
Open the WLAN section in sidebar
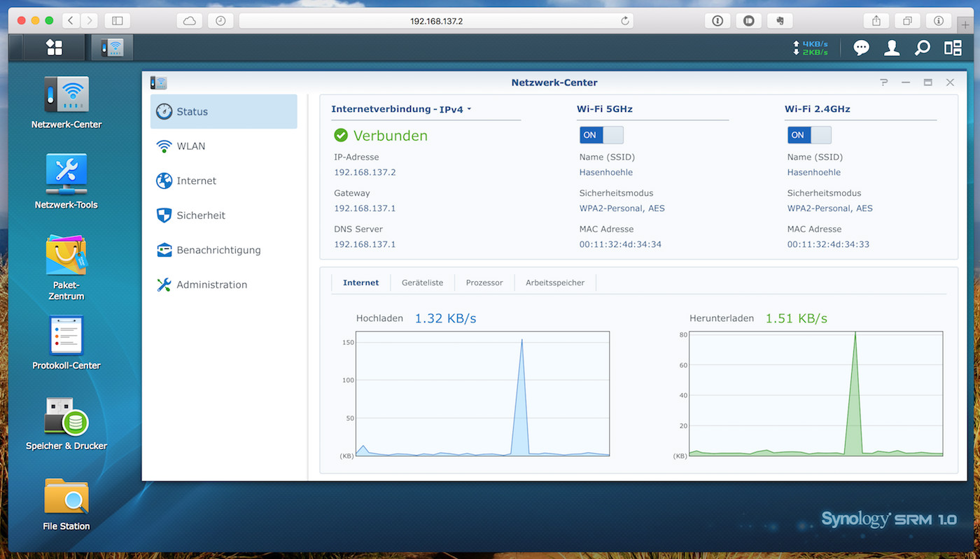click(190, 146)
